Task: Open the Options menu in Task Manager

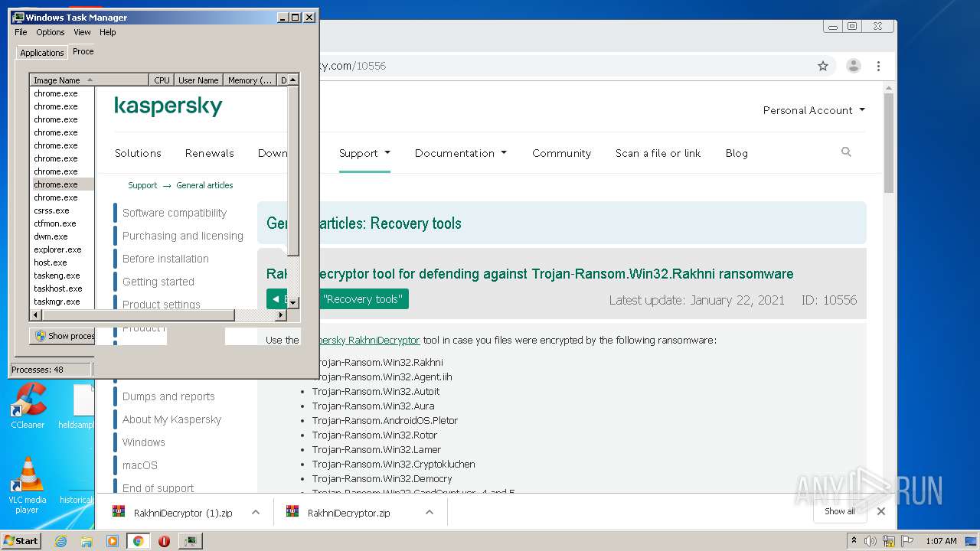Action: 51,32
